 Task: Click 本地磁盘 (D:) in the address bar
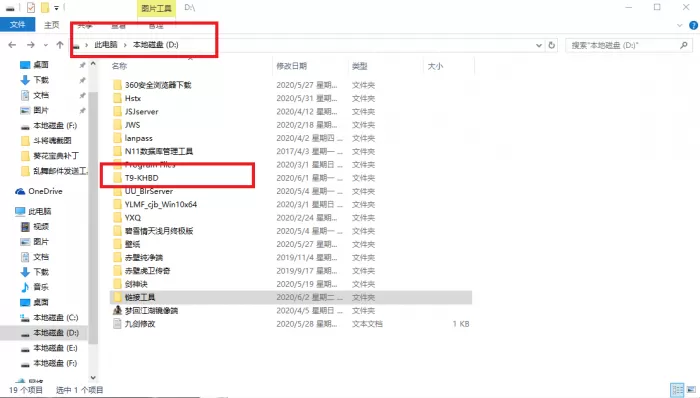[x=156, y=45]
